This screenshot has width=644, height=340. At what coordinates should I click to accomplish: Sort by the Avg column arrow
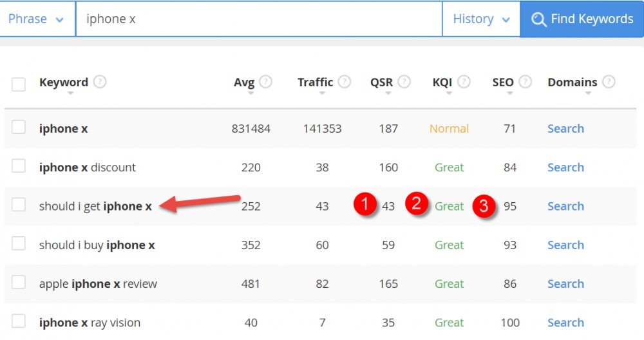point(251,93)
